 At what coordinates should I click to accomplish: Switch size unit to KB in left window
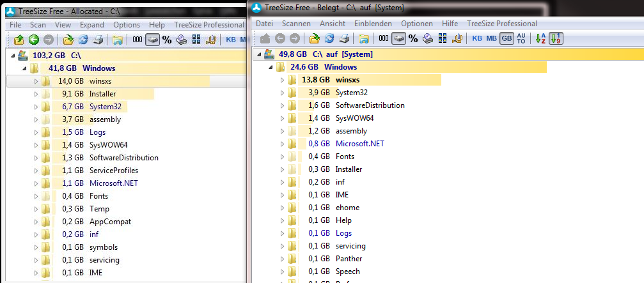click(231, 40)
